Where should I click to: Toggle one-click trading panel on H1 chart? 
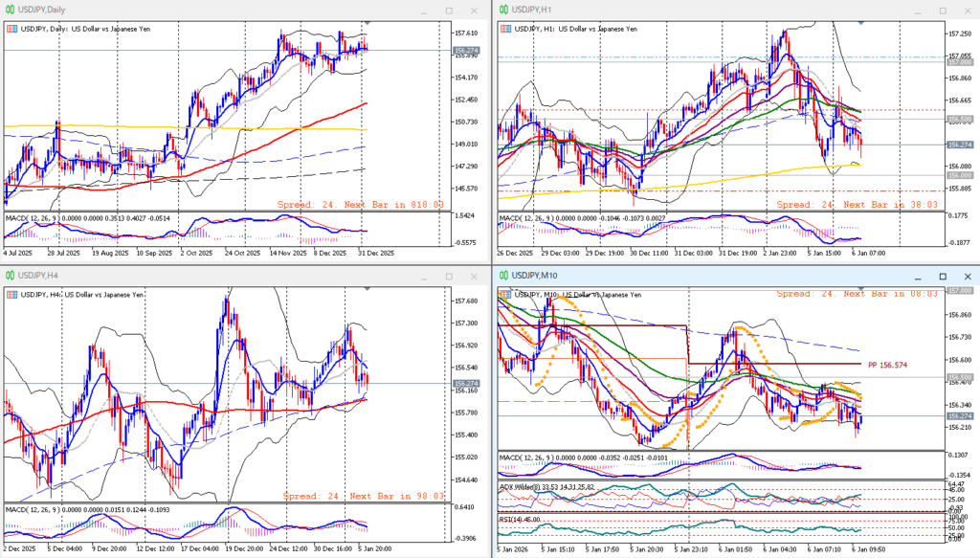tap(503, 29)
